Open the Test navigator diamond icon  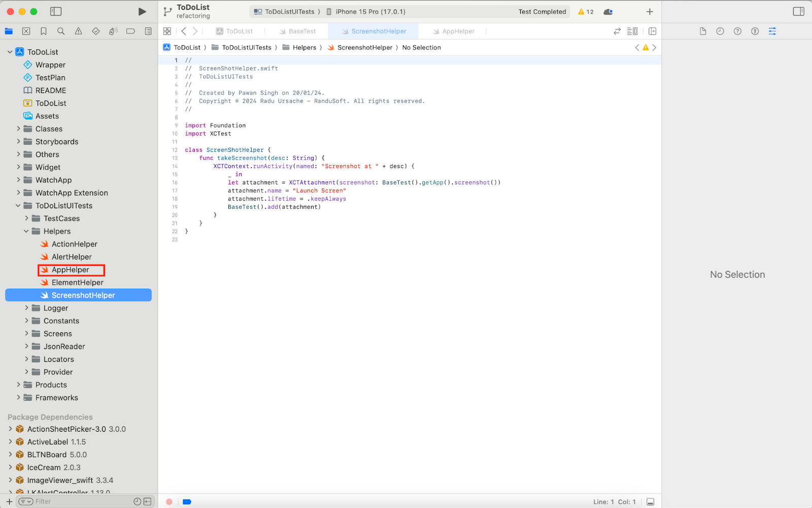tap(96, 31)
